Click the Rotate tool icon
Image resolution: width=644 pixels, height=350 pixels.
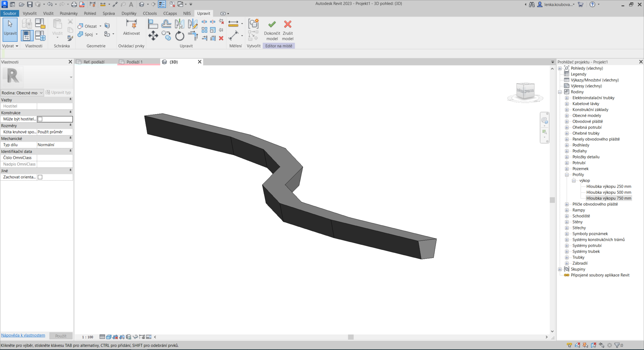[x=180, y=36]
